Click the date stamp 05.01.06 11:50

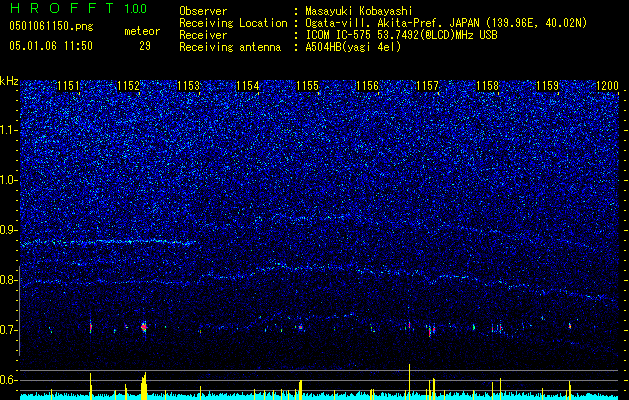click(x=51, y=46)
